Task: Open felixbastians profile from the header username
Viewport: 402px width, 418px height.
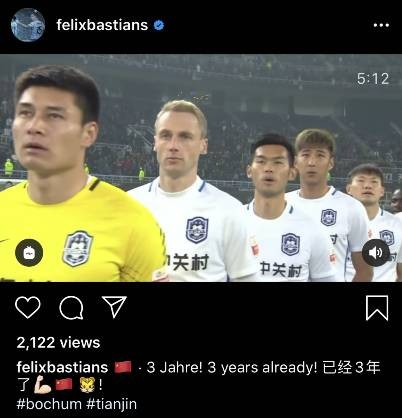Action: pos(102,25)
